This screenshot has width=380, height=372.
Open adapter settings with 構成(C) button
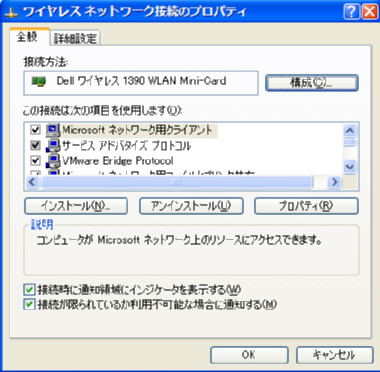[x=312, y=83]
